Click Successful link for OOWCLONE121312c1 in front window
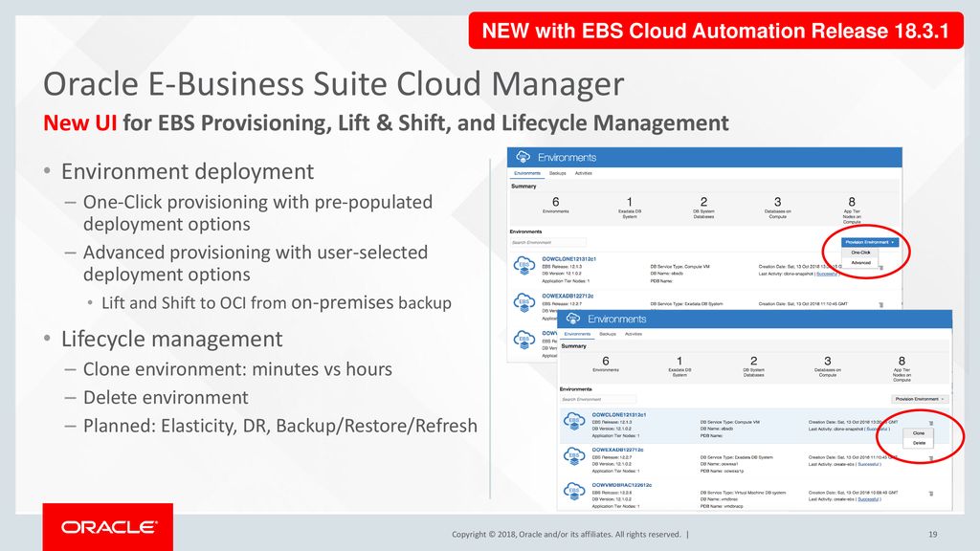 tap(876, 430)
